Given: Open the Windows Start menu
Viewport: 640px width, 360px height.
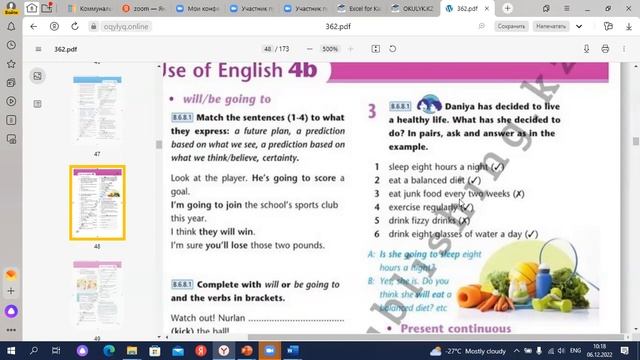Looking at the screenshot, I should [11, 351].
